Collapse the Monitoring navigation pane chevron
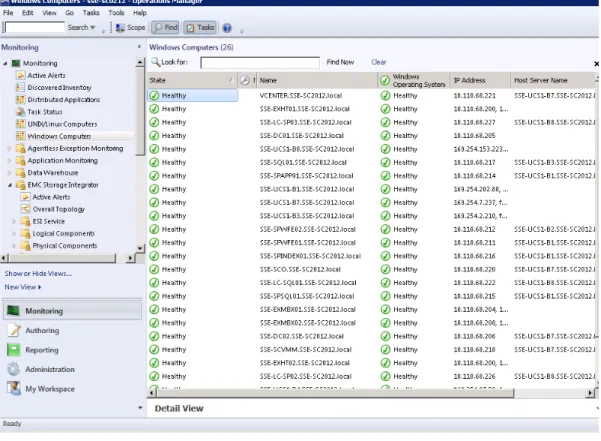This screenshot has width=601, height=441. pos(139,47)
